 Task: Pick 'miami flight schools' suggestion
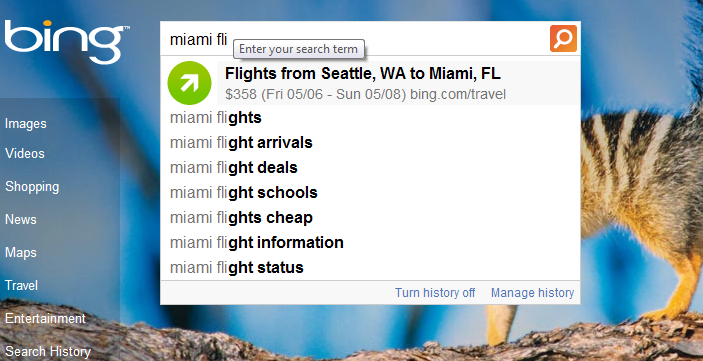pos(370,193)
